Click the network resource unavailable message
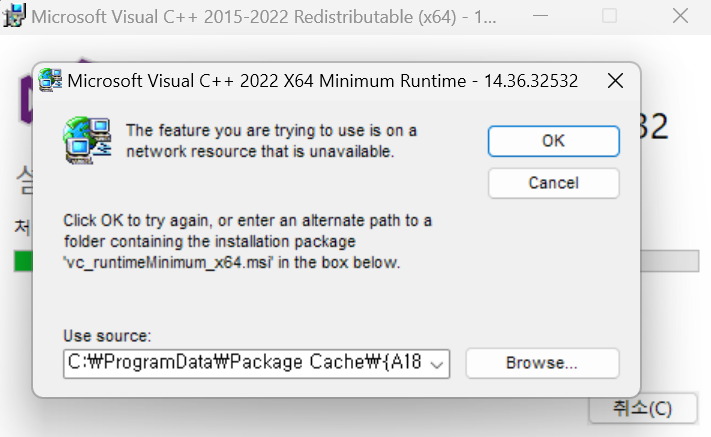711x437 pixels. 270,141
